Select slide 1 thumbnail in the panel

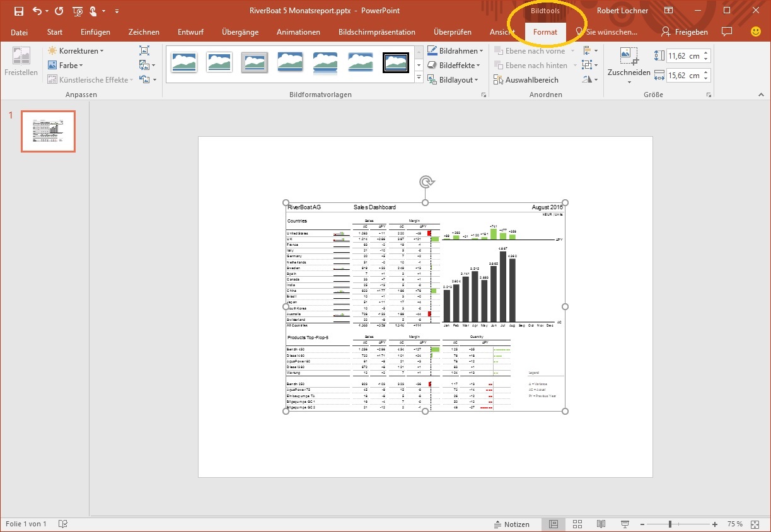(48, 131)
